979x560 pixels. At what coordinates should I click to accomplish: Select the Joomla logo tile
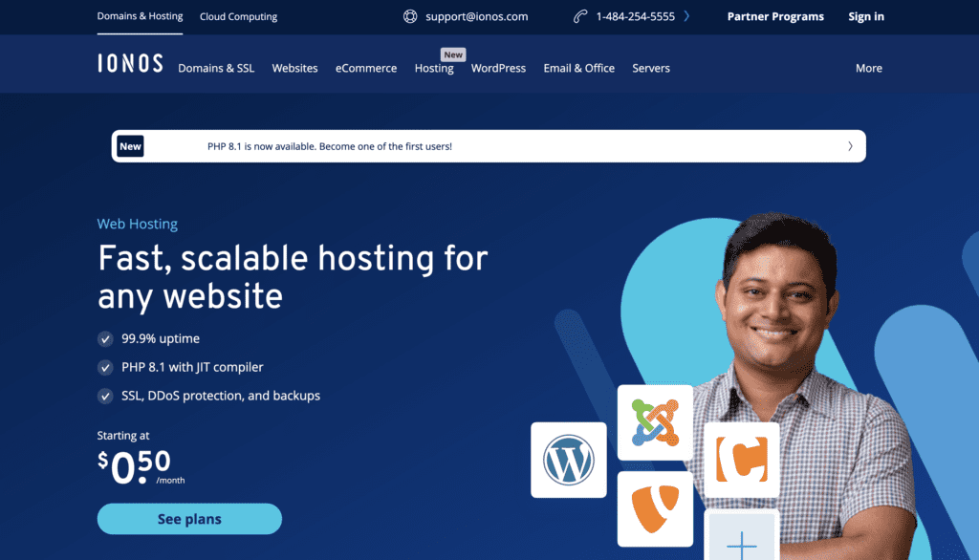(x=655, y=420)
